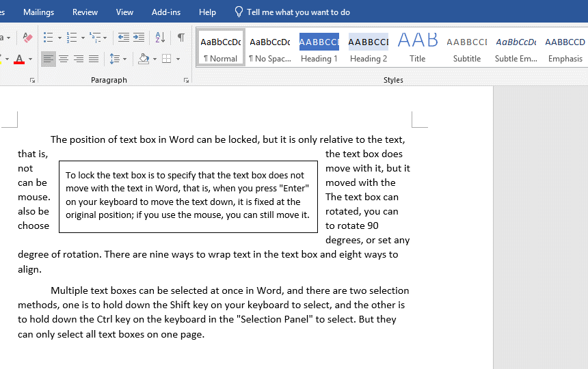The image size is (588, 369).
Task: Apply numbered list formatting
Action: pos(71,38)
